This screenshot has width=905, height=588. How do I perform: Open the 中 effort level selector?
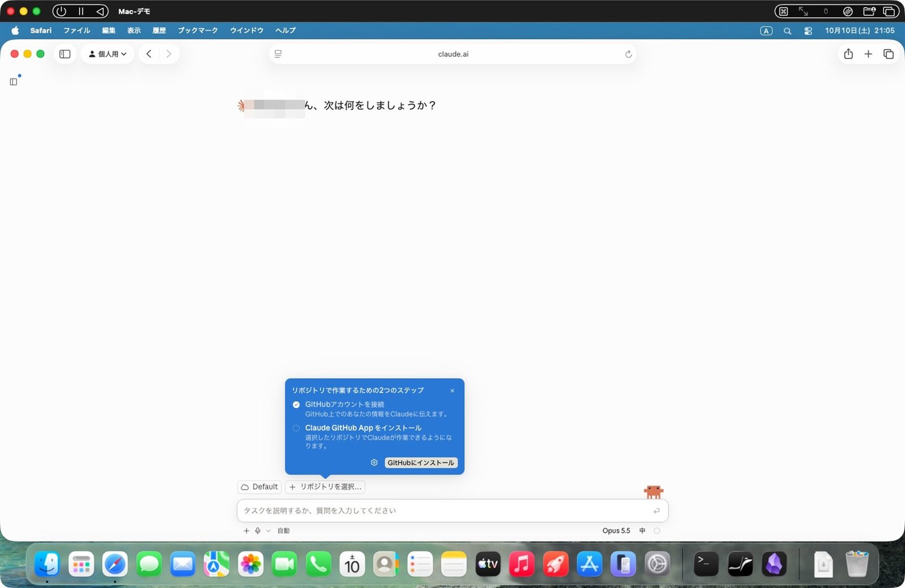(642, 531)
